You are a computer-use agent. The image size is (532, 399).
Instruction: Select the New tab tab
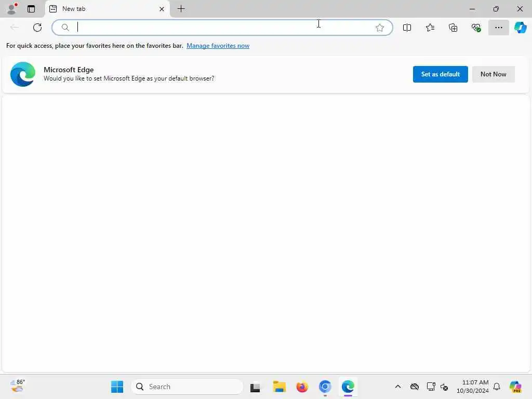(107, 9)
